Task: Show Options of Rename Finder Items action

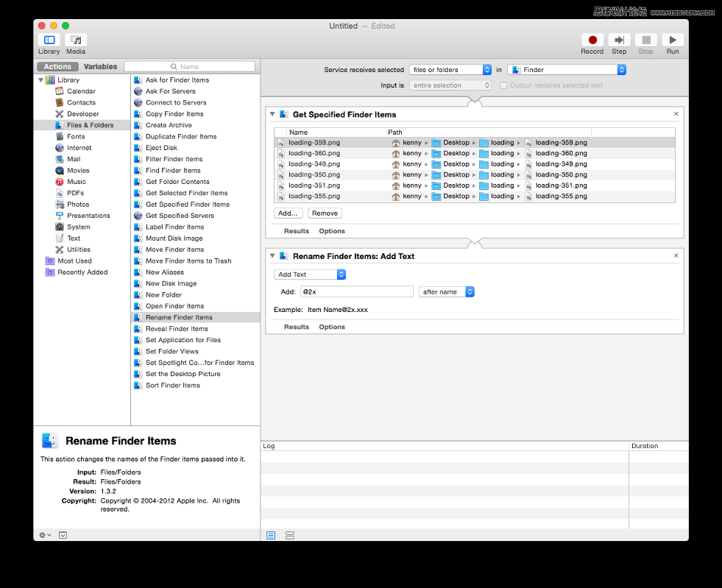Action: [x=332, y=327]
